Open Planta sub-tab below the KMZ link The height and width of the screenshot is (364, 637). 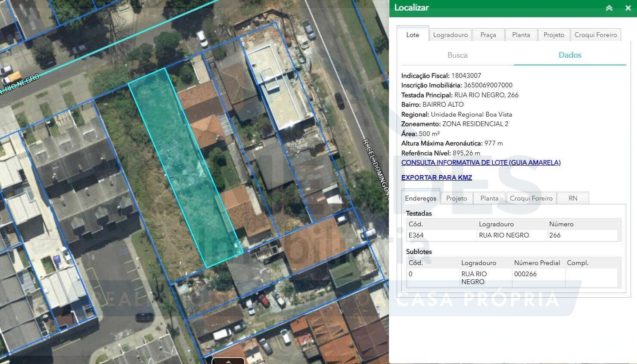coord(489,198)
